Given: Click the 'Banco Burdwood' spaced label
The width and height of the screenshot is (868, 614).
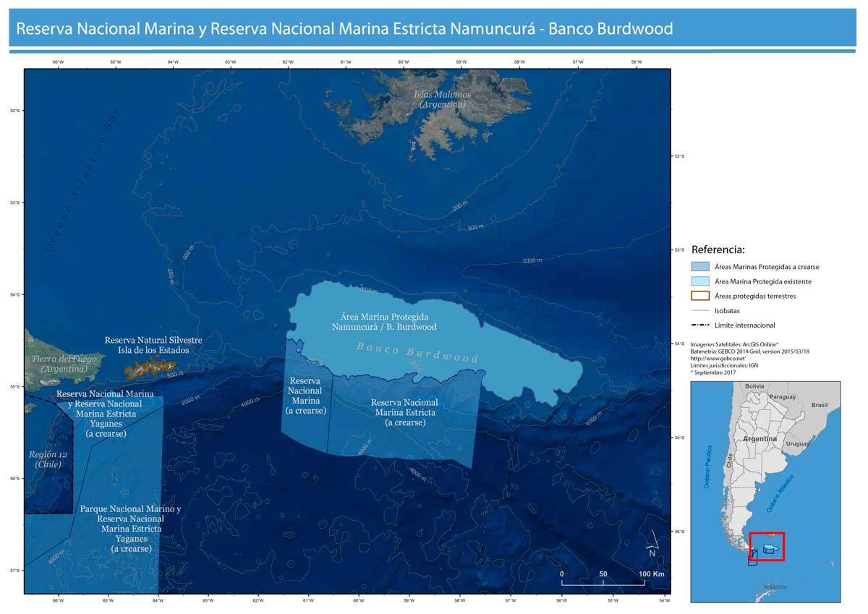Looking at the screenshot, I should 417,352.
